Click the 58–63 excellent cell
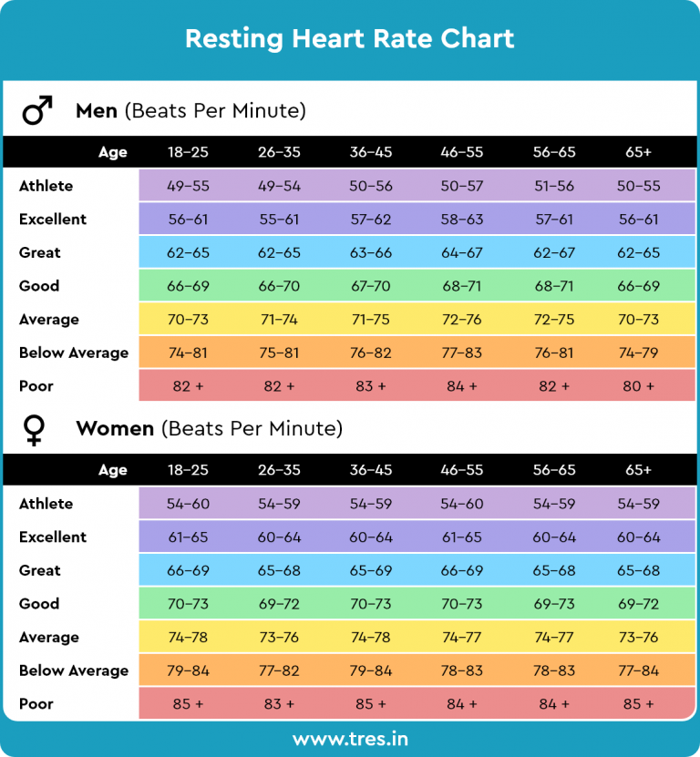700x757 pixels. point(462,220)
